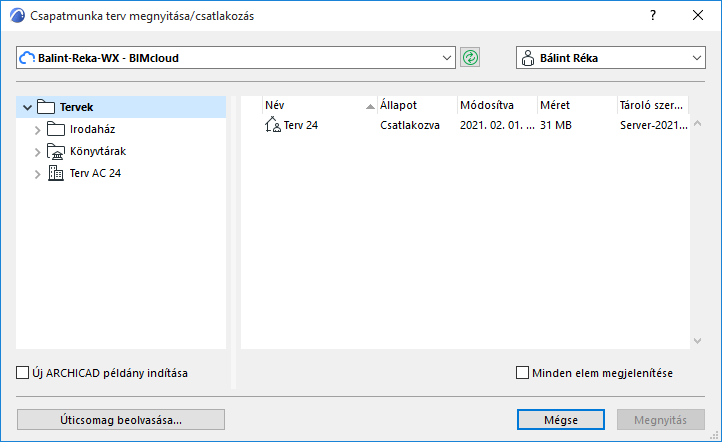Image resolution: width=722 pixels, height=442 pixels.
Task: Select the Irodaház tree item
Action: tap(92, 129)
